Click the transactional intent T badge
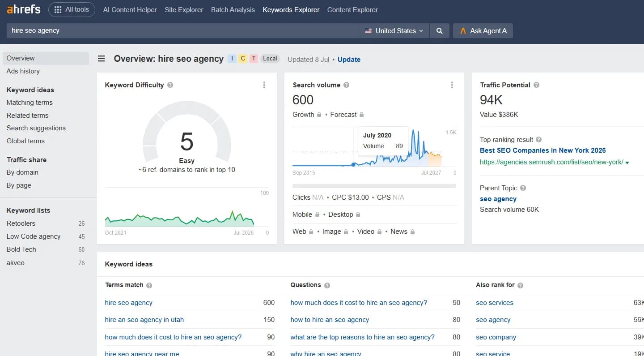Viewport: 644px width, 356px height. [254, 59]
